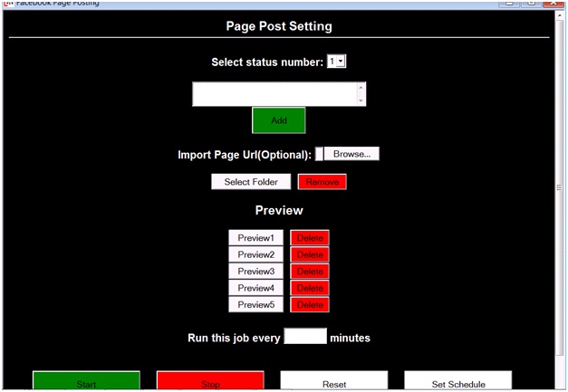Screen dimensions: 568x392
Task: Open Preview2
Action: [255, 254]
